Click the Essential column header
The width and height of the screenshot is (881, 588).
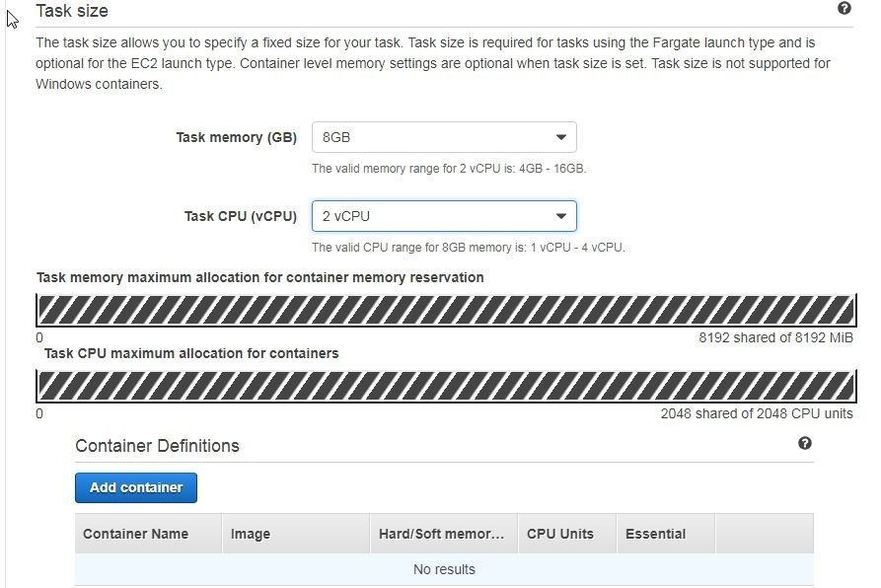666,534
